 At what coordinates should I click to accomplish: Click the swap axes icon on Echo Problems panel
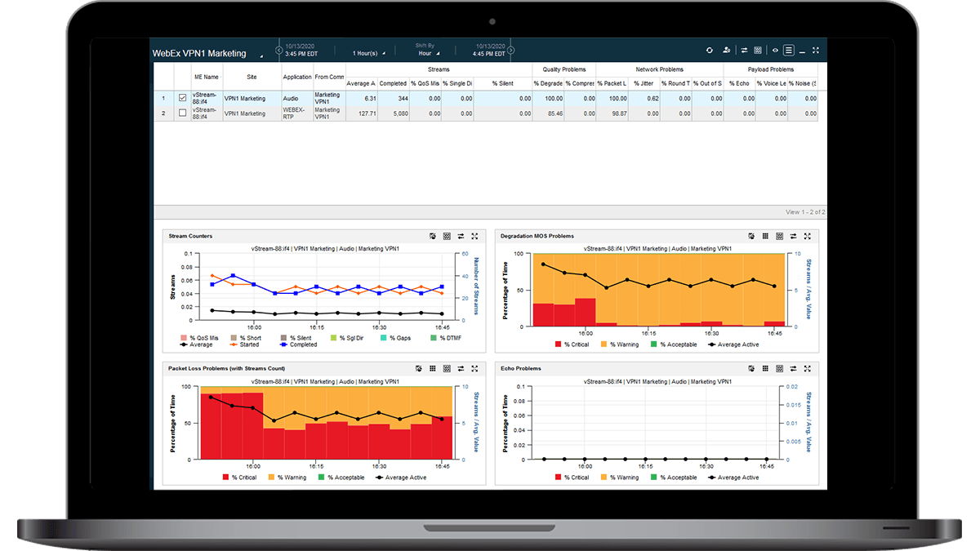click(793, 368)
